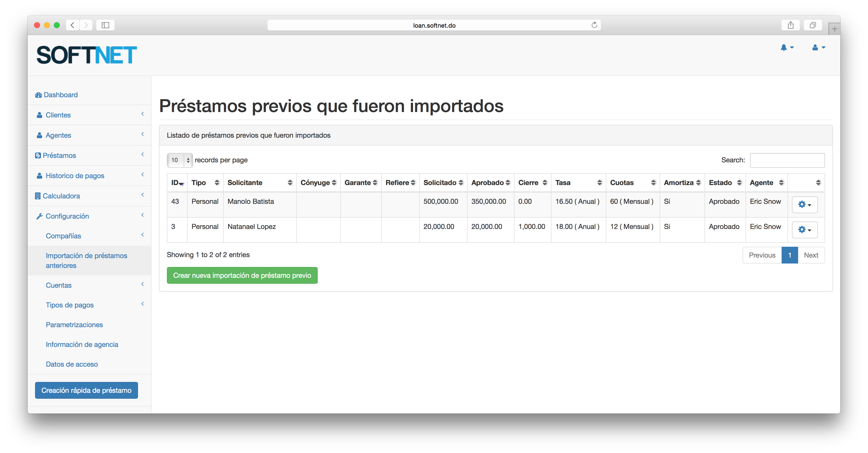Click Crear nueva importación de préstamo previo
Image resolution: width=868 pixels, height=453 pixels.
[x=242, y=275]
